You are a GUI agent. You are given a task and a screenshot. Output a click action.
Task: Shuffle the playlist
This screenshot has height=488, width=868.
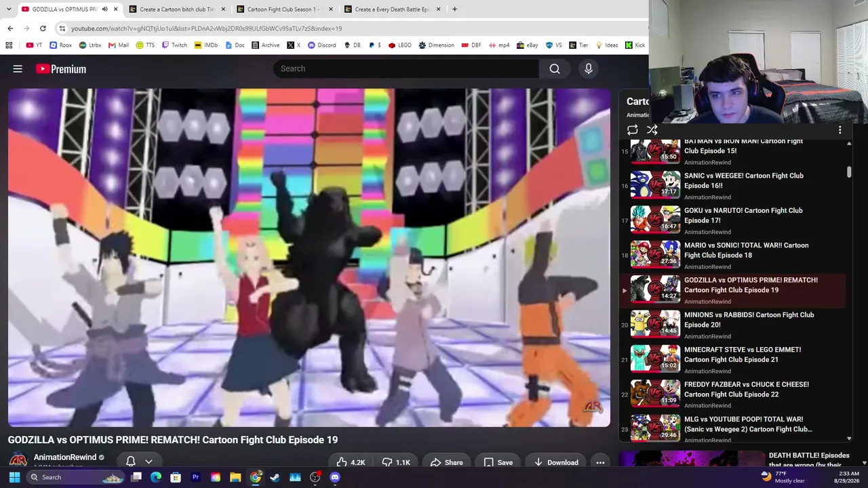tap(652, 129)
